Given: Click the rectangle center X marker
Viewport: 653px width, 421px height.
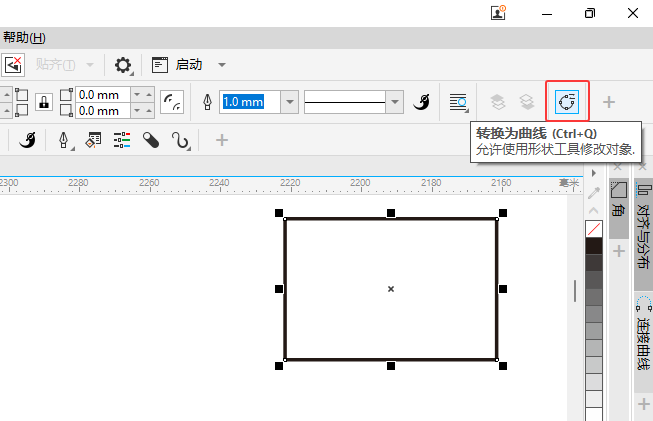Looking at the screenshot, I should 391,289.
